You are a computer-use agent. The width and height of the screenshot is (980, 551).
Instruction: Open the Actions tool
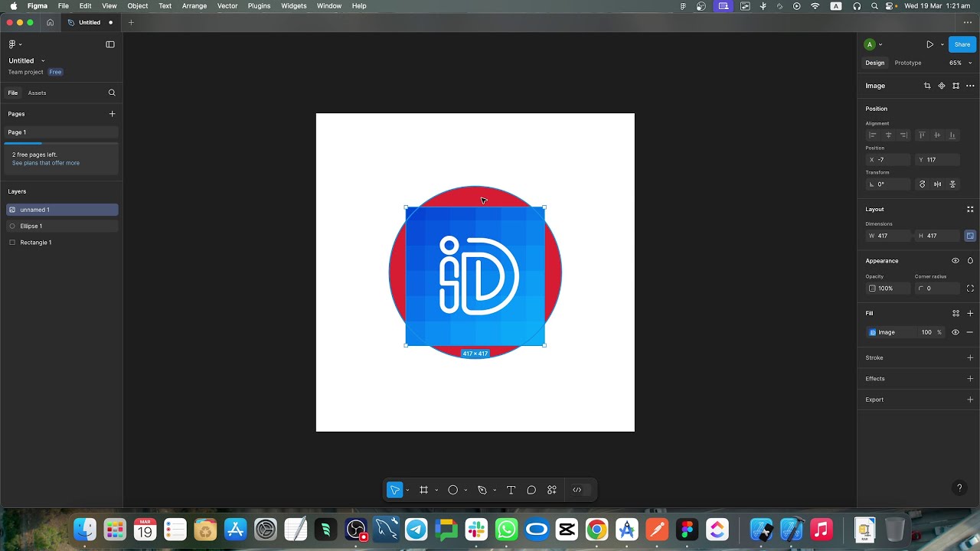click(x=551, y=490)
